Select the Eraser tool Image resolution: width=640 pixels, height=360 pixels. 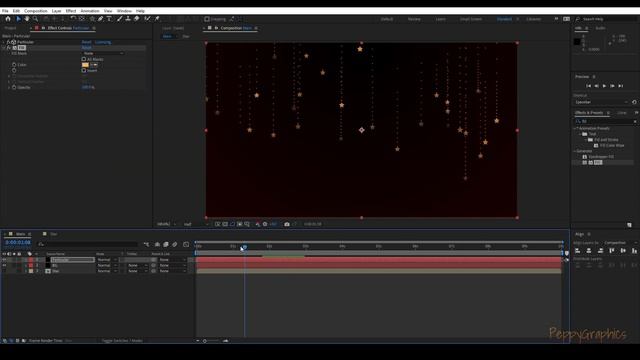tap(136, 19)
